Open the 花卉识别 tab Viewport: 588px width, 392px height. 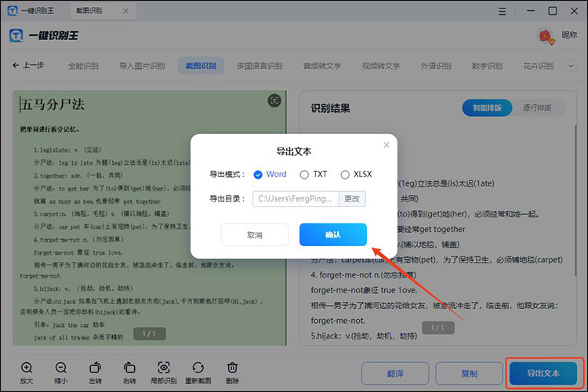[538, 66]
